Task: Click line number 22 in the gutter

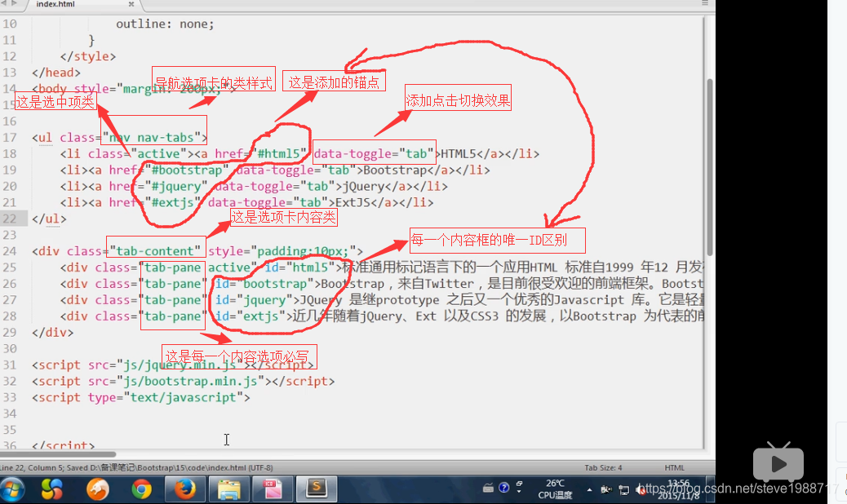Action: [9, 219]
